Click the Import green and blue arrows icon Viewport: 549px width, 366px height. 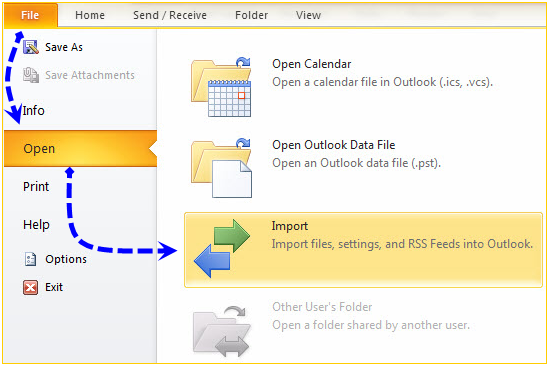tap(222, 248)
